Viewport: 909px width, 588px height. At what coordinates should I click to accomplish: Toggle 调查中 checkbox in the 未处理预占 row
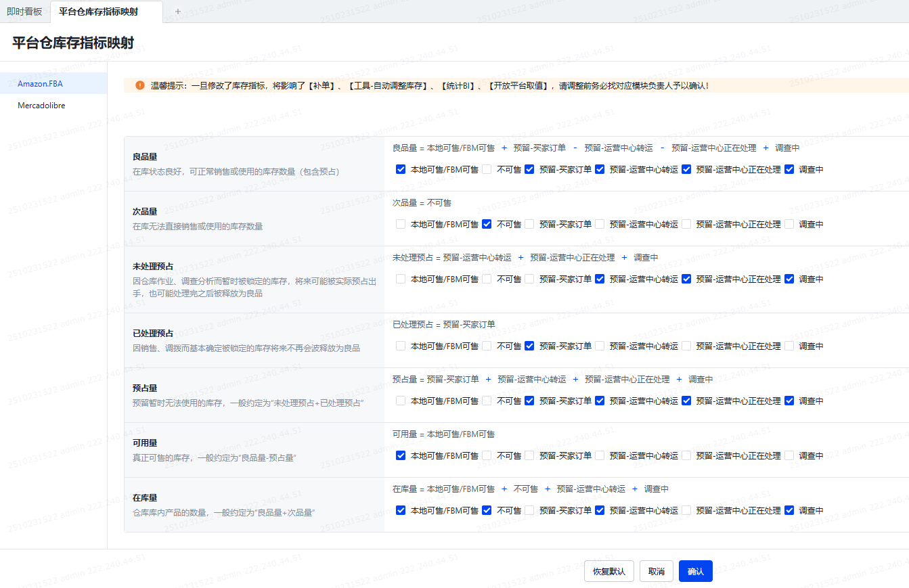point(789,279)
